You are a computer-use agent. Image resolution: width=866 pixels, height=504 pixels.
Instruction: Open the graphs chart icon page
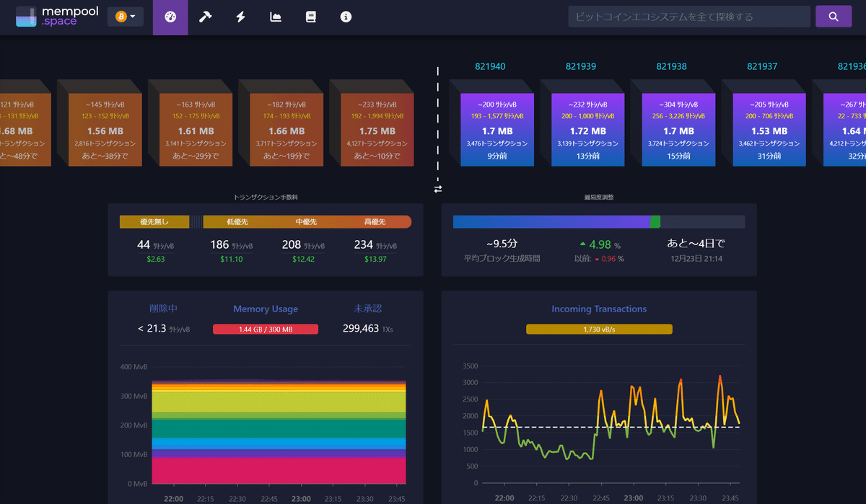[276, 17]
